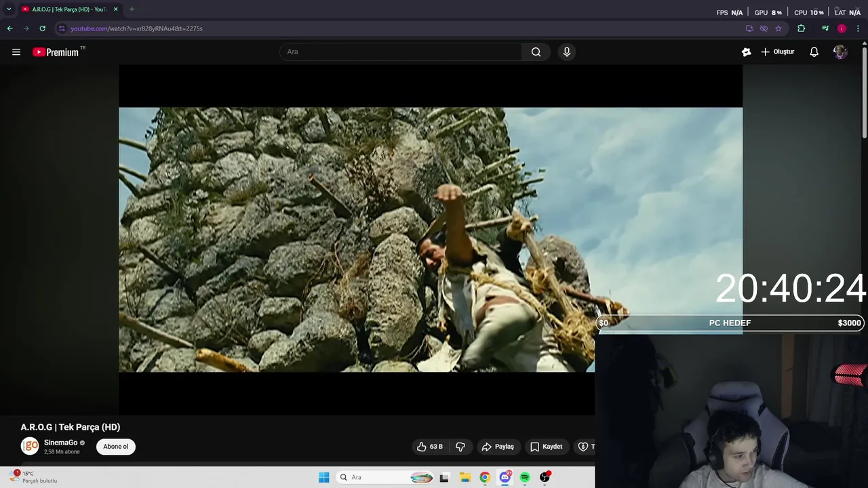Open the OBS icon on taskbar
This screenshot has width=868, height=488.
[x=545, y=477]
